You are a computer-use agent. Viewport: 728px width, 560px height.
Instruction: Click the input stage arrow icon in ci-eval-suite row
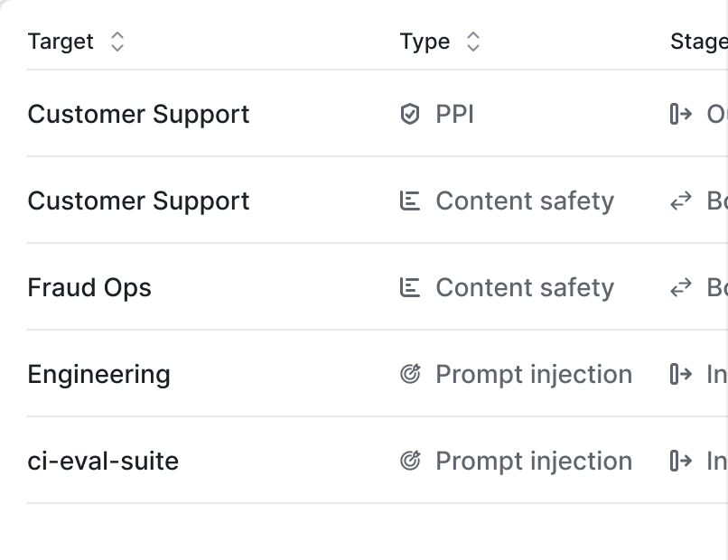pos(681,461)
